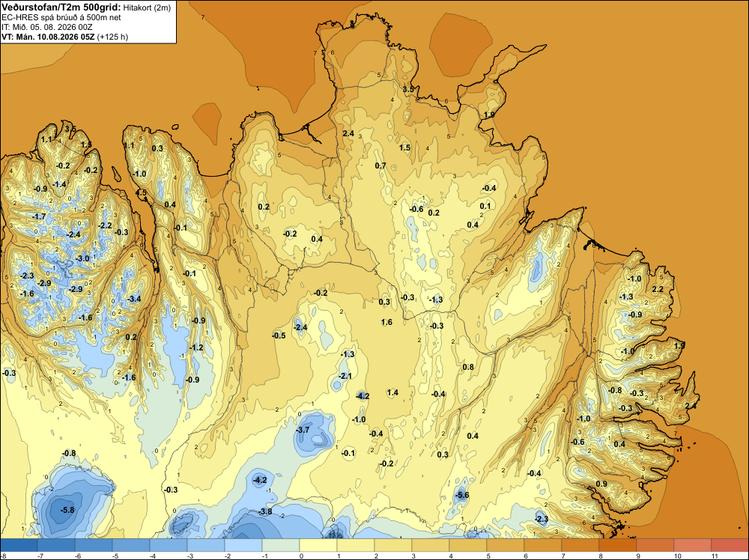Click the 1.6 reading in the map center
The image size is (749, 560).
click(386, 322)
